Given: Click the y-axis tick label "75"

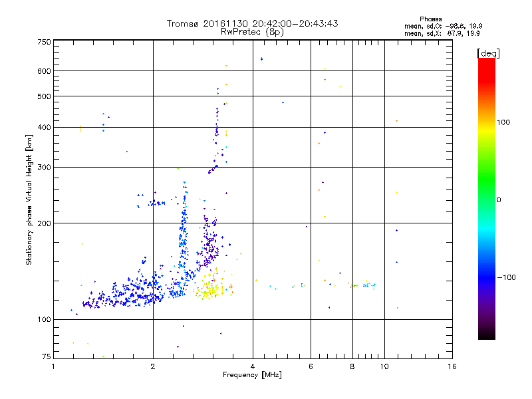Looking at the screenshot, I should point(47,356).
